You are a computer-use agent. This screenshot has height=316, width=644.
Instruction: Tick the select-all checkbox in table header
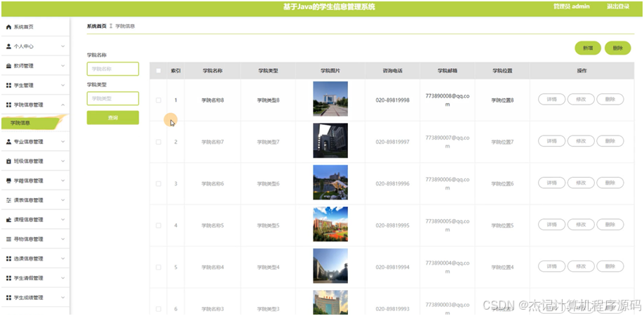click(159, 71)
